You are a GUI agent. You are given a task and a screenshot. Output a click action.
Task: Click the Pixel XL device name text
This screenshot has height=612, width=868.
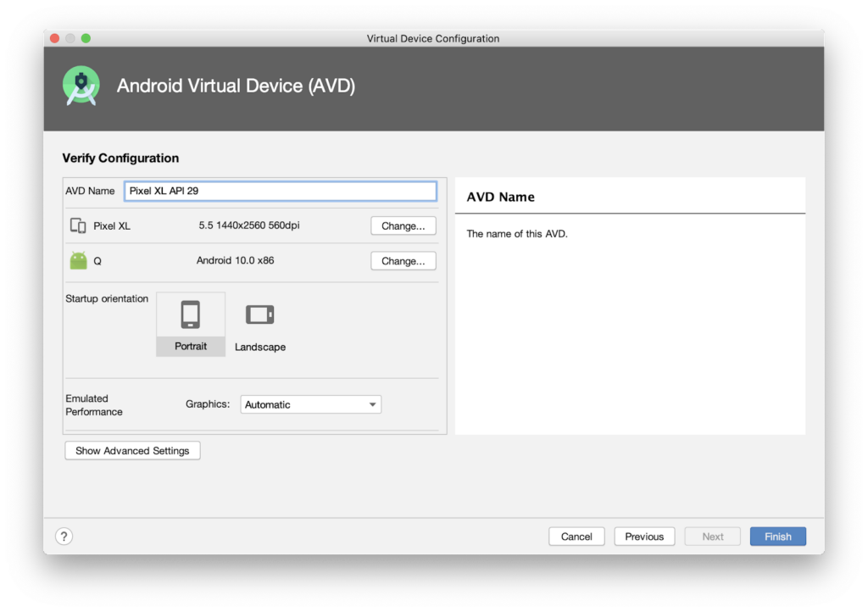(112, 226)
